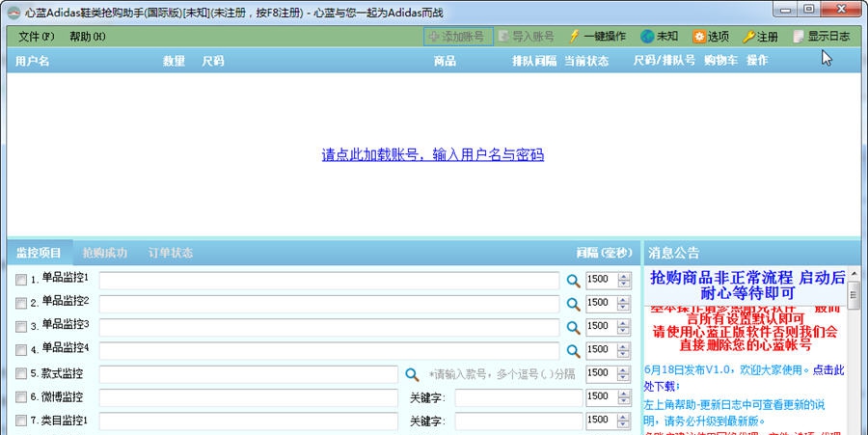Click the 单品监控1 input field
The image size is (868, 435).
click(x=330, y=281)
